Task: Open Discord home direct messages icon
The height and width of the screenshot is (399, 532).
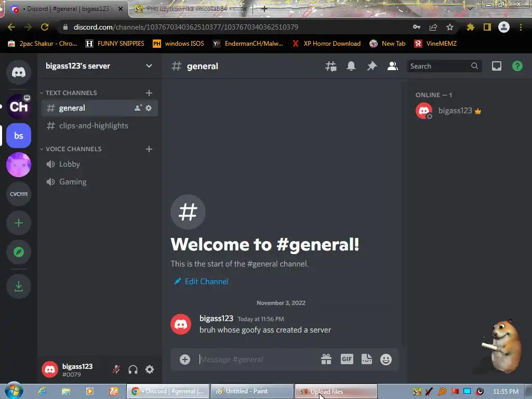Action: point(19,72)
